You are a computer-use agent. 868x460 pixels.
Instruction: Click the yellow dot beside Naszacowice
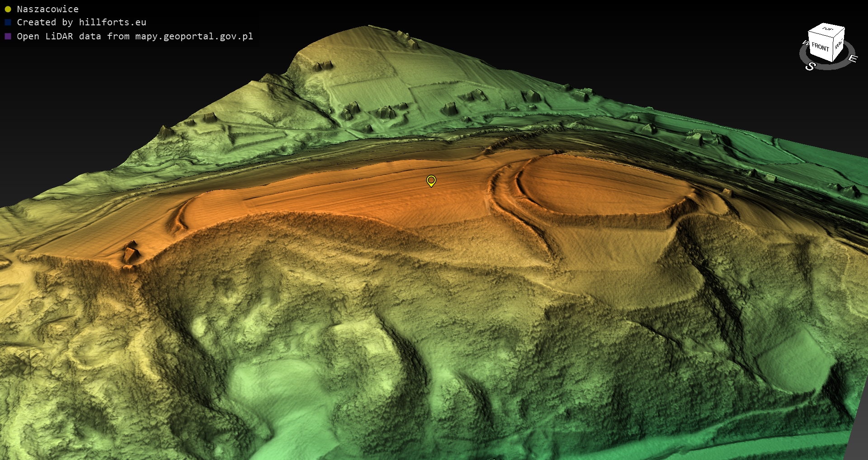(8, 9)
